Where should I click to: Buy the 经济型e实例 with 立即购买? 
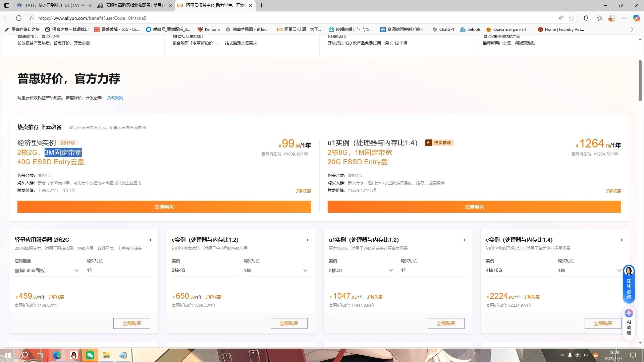[x=164, y=207]
